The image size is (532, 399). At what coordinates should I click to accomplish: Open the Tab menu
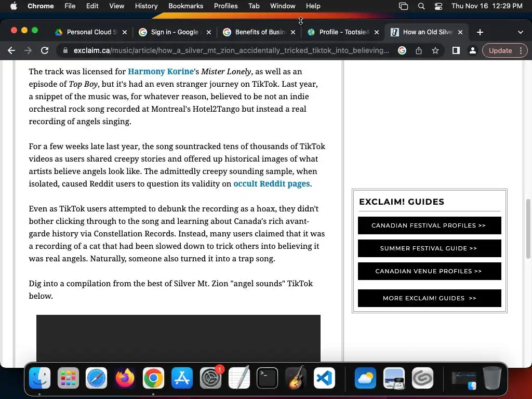[x=254, y=6]
